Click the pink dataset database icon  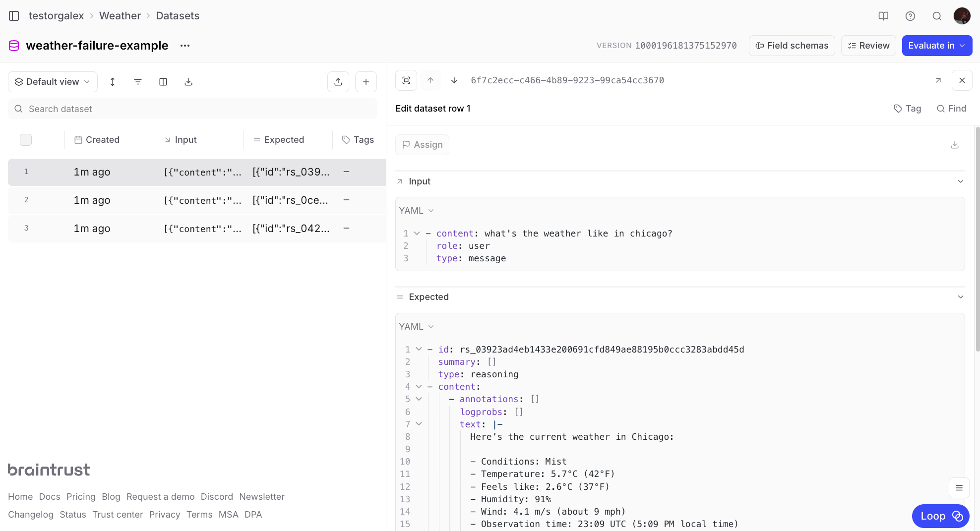click(x=14, y=46)
